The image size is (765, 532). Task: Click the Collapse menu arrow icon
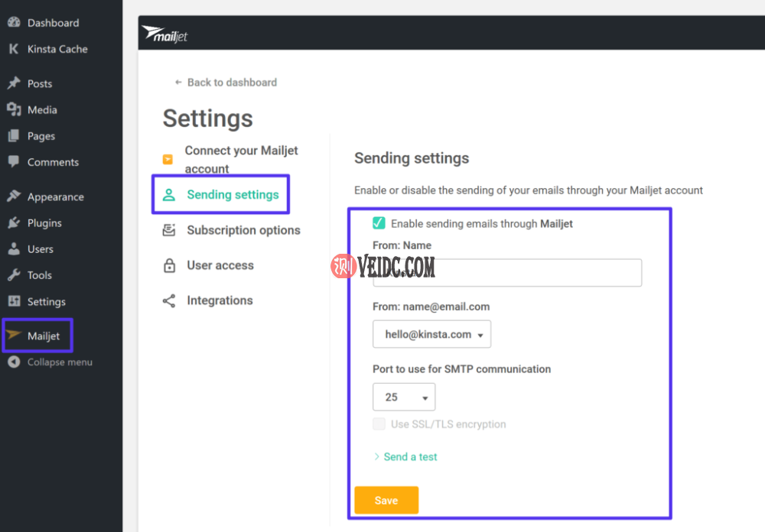point(14,362)
